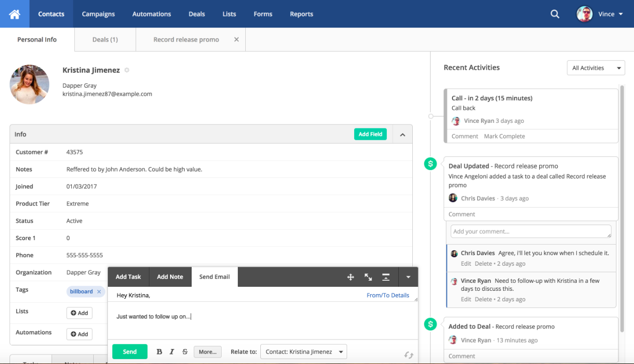This screenshot has height=364, width=634.
Task: Open the All Activities filter dropdown
Action: [x=595, y=68]
